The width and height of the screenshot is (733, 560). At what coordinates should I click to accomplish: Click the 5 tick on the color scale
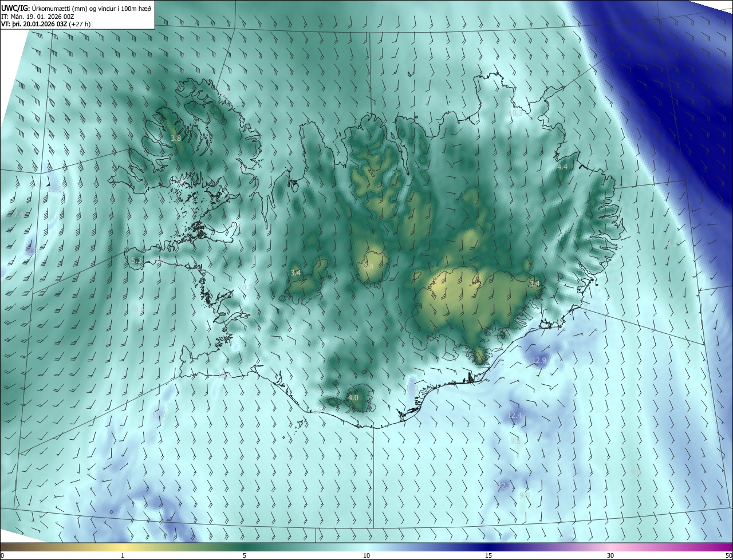pos(245,556)
